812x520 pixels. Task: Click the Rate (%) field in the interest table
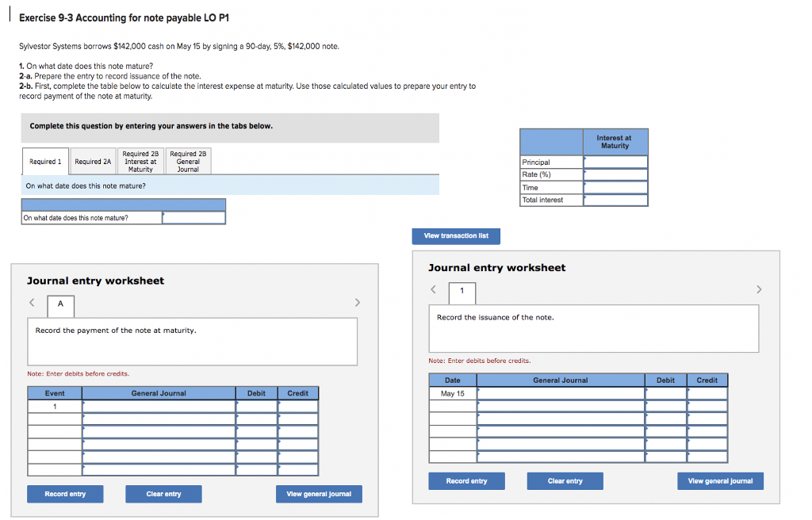tap(615, 174)
